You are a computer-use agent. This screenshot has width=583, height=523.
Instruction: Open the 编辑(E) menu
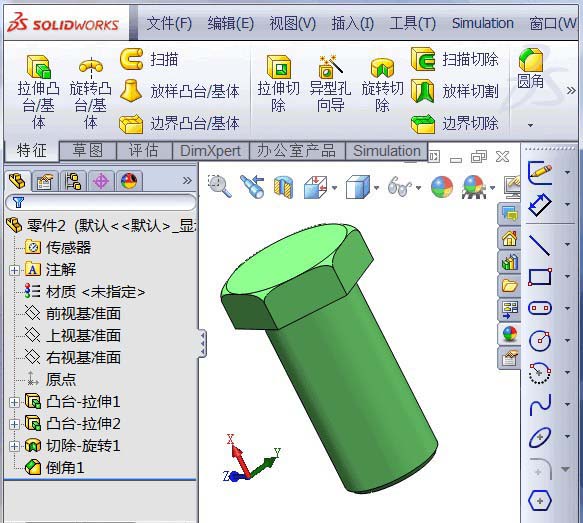tap(231, 24)
